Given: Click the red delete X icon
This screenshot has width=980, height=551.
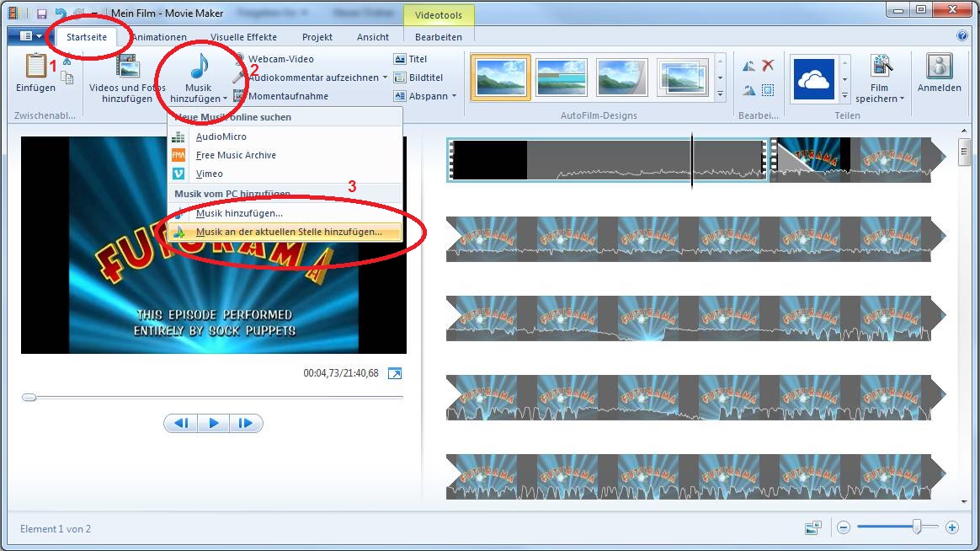Looking at the screenshot, I should (768, 66).
